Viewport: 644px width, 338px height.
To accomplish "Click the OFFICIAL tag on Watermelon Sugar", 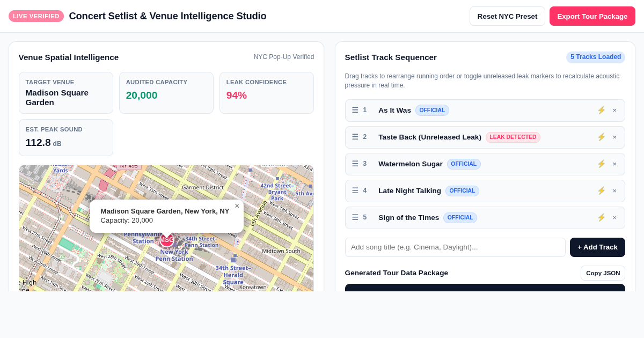I will tap(464, 164).
